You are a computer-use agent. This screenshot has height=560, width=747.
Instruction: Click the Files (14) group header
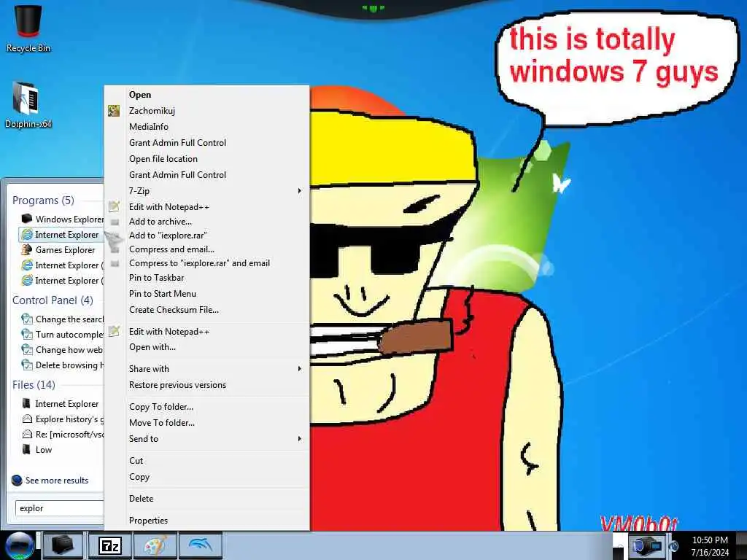pos(34,384)
